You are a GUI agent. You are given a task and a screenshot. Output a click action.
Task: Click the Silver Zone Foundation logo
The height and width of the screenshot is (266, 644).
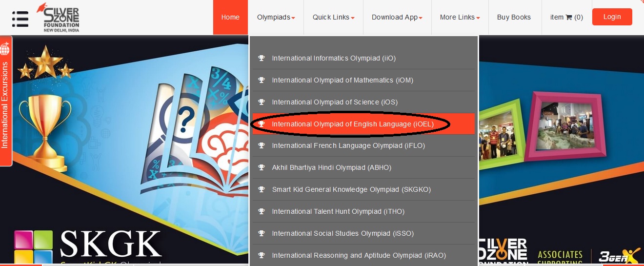pyautogui.click(x=59, y=17)
